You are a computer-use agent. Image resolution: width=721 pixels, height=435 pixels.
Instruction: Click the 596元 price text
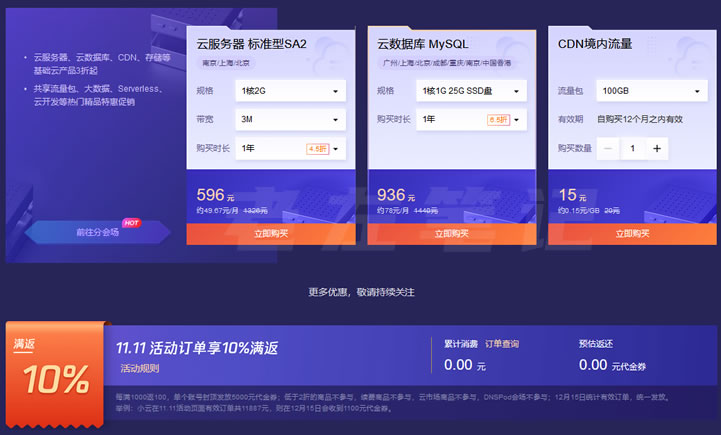[x=215, y=195]
